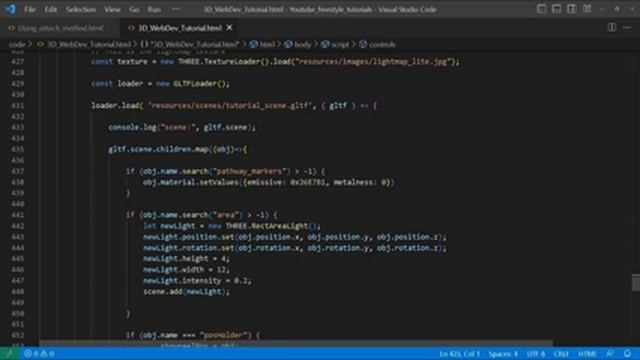
Task: Click line number 427 in the gutter
Action: point(18,62)
